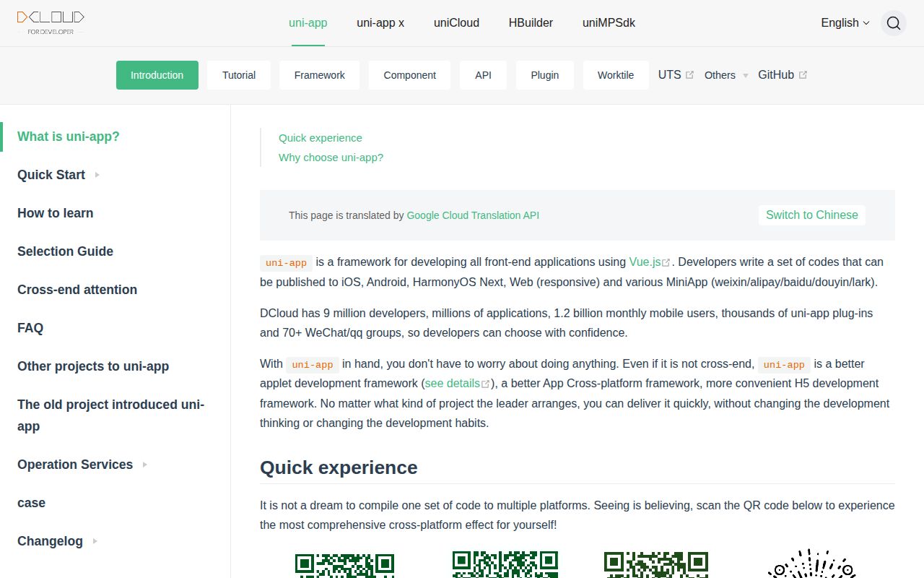Open the Component nav item
Image resolution: width=924 pixels, height=578 pixels.
click(409, 75)
